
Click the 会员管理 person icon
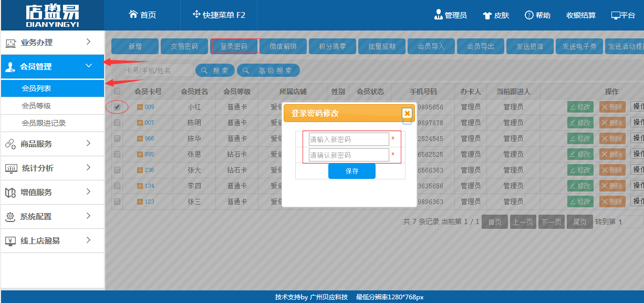[10, 67]
